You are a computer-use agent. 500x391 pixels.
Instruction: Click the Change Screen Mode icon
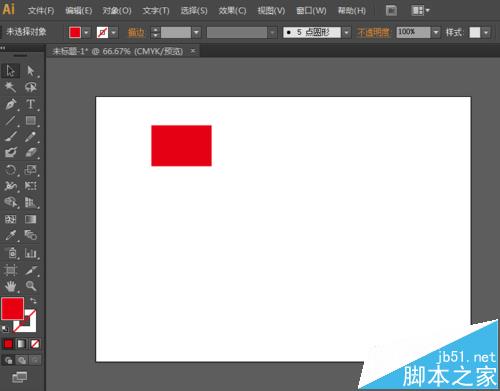[19, 377]
